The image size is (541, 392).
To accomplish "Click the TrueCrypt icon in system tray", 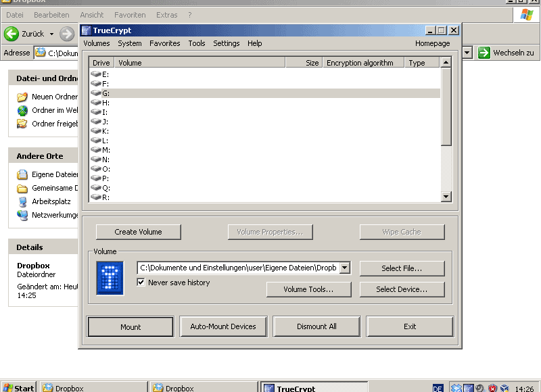I will click(468, 388).
